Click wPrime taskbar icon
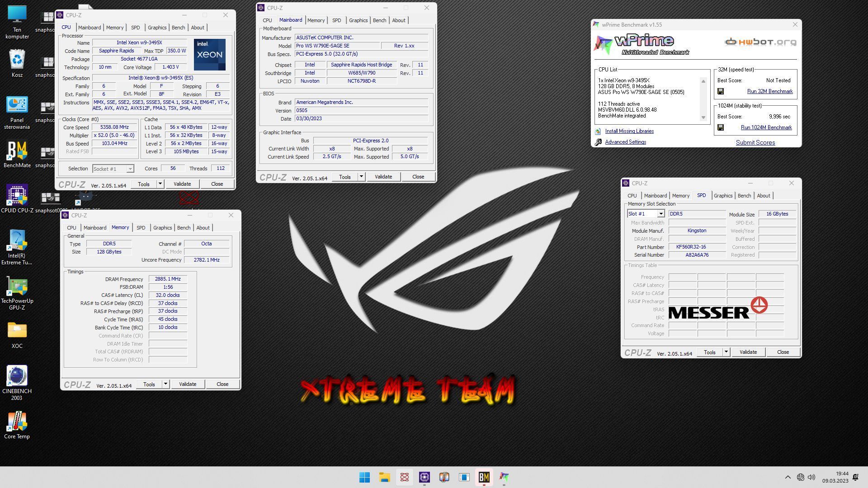 click(504, 477)
